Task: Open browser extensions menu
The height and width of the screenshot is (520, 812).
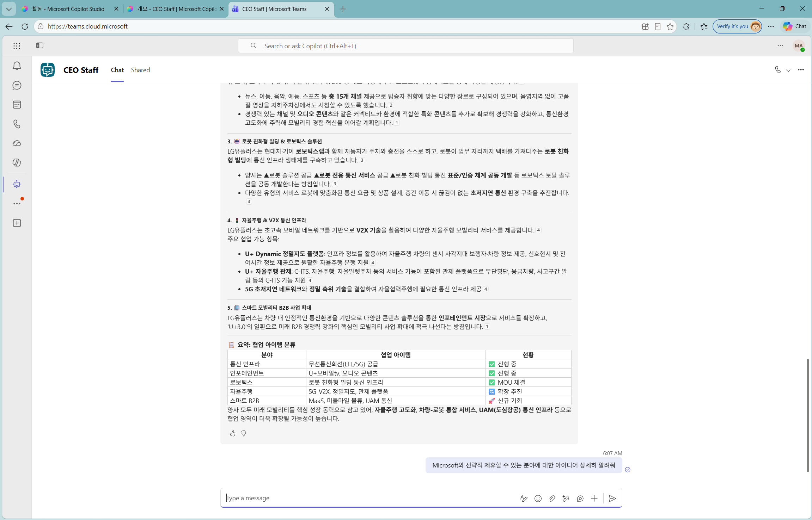Action: [686, 26]
